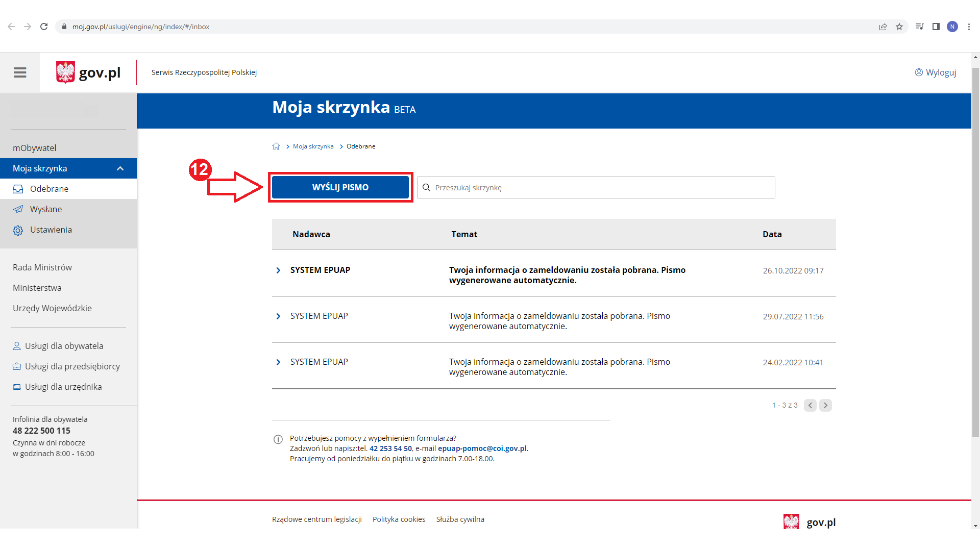This screenshot has width=980, height=551.
Task: Open Polityka cookies footer link
Action: pos(399,519)
